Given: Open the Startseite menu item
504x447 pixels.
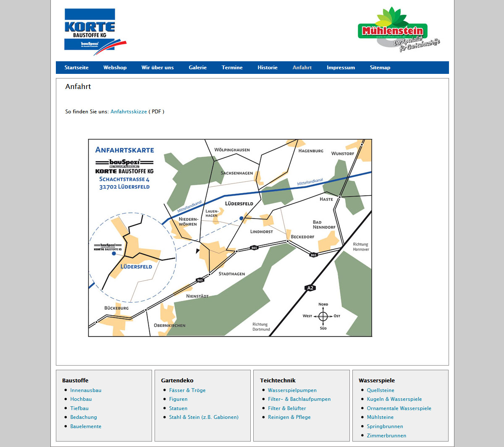Looking at the screenshot, I should coord(76,68).
